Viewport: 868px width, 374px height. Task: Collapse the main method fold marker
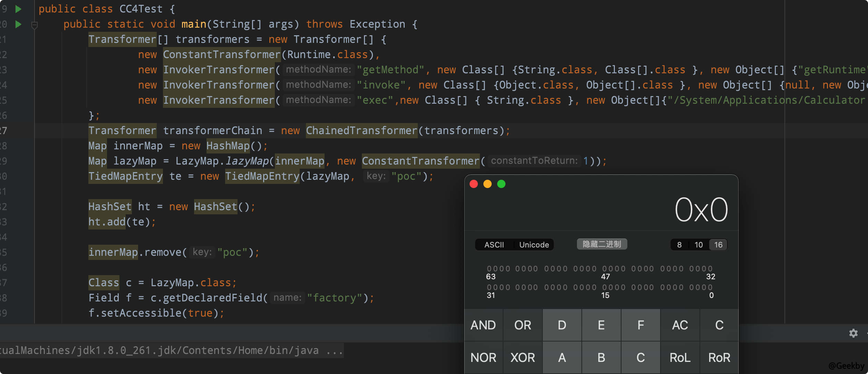[x=34, y=25]
